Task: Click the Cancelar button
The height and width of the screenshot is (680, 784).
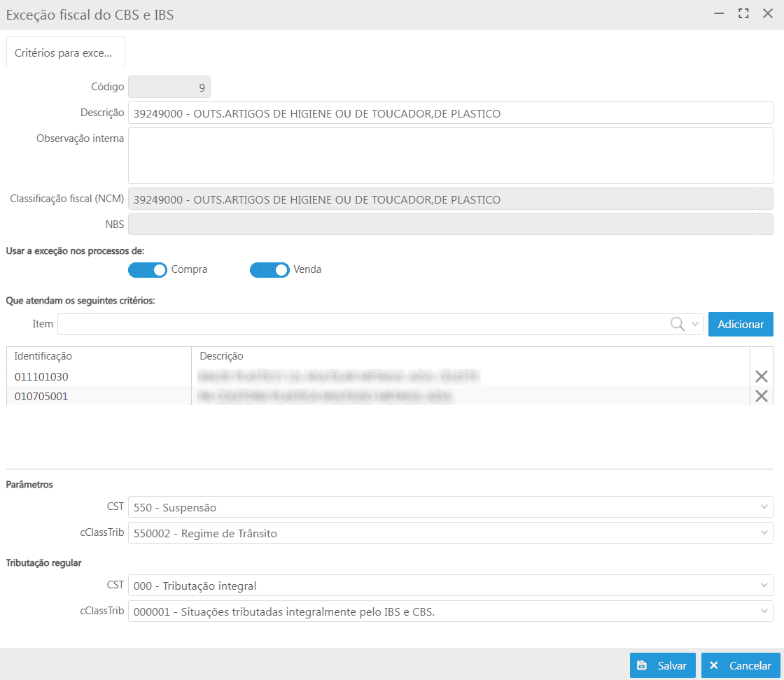Action: click(x=741, y=666)
